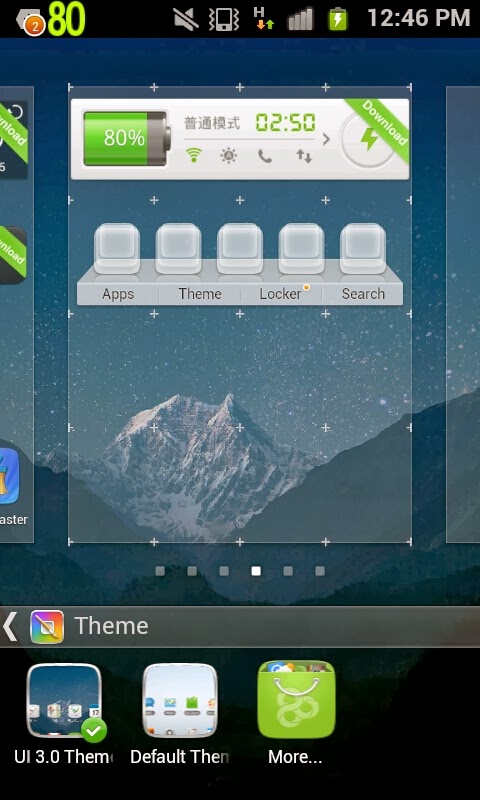
Task: Jump to last home screen page dot
Action: point(320,571)
